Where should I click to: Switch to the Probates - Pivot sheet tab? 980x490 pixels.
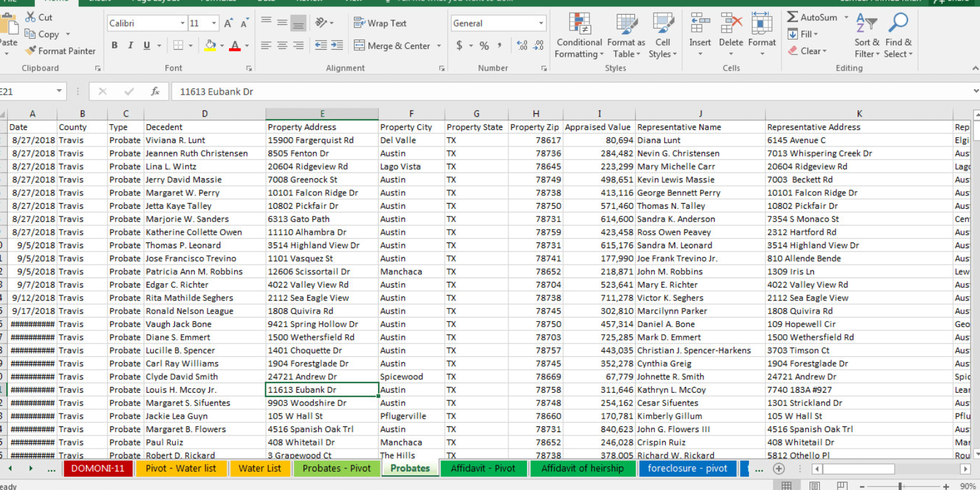point(336,468)
